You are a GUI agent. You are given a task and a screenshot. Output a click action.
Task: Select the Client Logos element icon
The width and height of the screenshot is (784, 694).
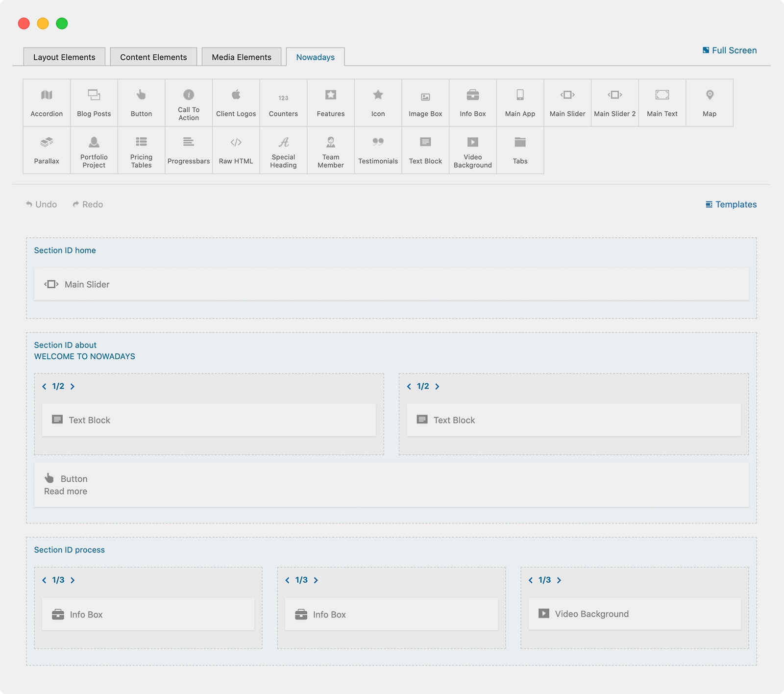pos(236,95)
